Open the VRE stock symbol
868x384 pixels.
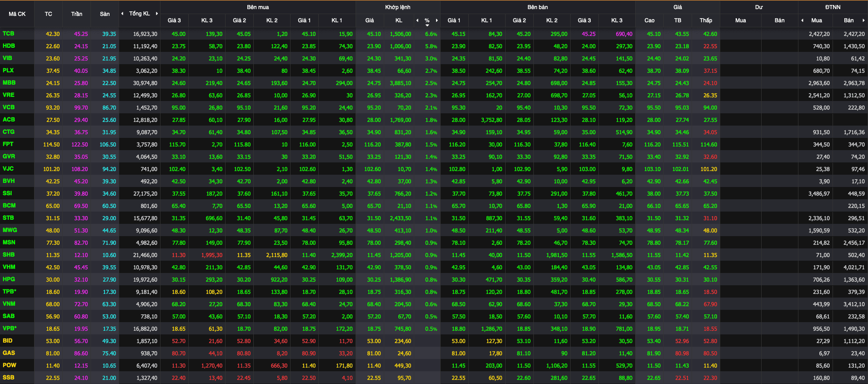point(8,95)
